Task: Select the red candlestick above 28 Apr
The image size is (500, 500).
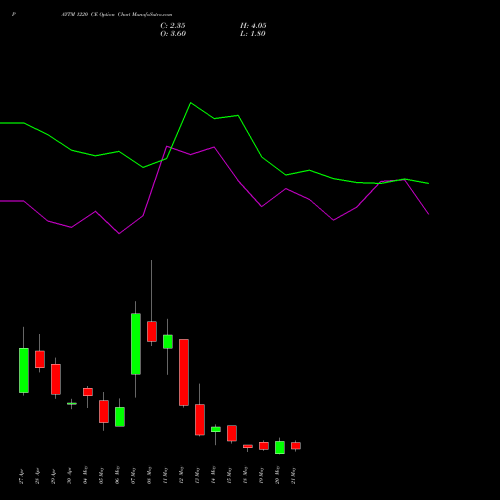Action: click(40, 359)
